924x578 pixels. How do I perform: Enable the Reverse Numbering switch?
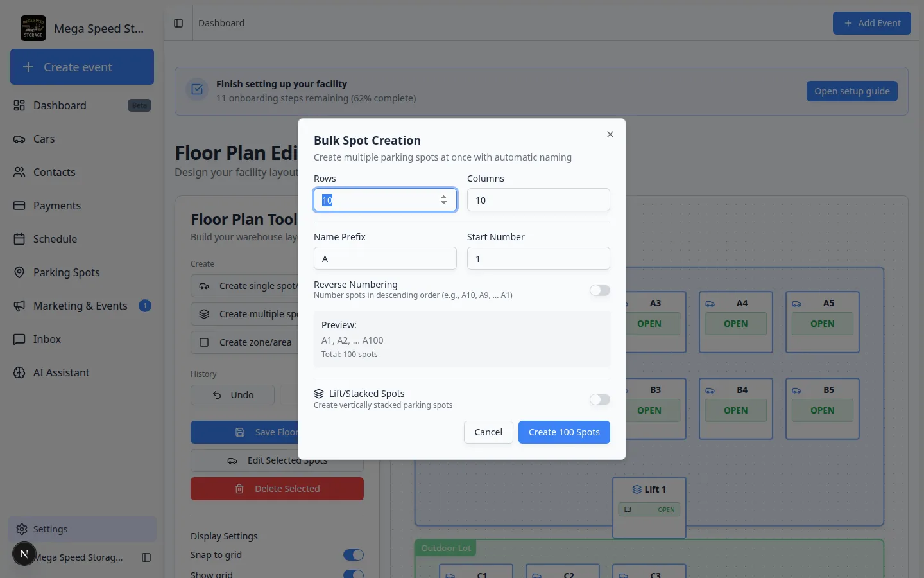[x=600, y=290]
